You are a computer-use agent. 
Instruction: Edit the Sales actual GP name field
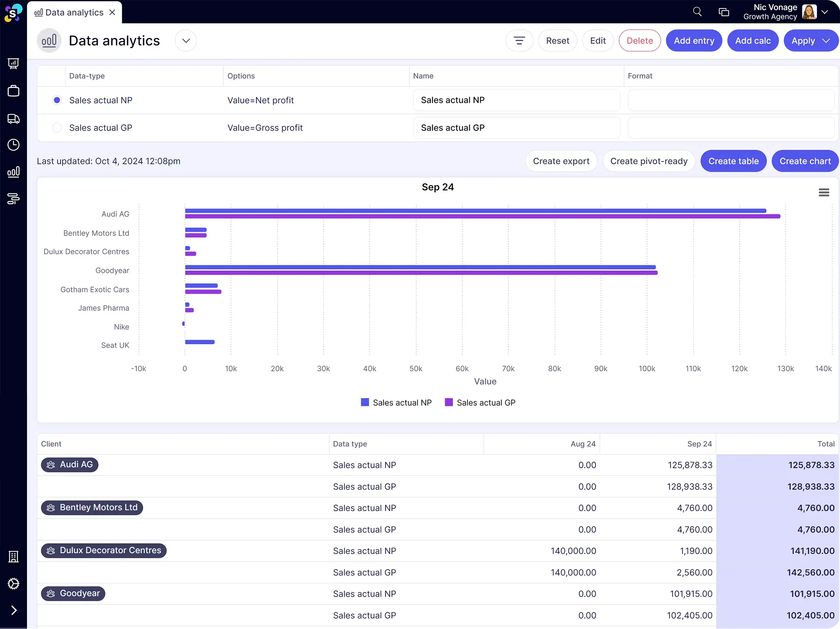tap(516, 128)
